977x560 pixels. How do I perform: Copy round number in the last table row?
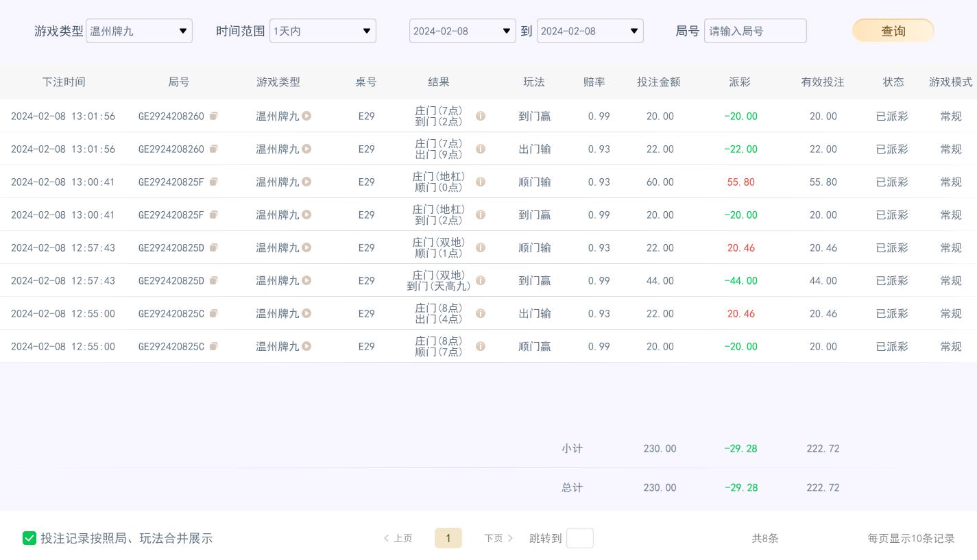[x=213, y=347]
